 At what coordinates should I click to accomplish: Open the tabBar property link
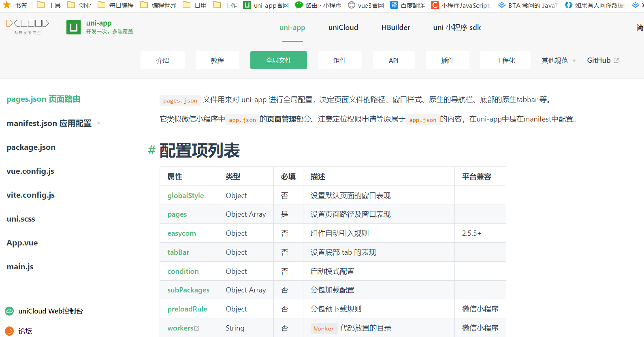178,252
